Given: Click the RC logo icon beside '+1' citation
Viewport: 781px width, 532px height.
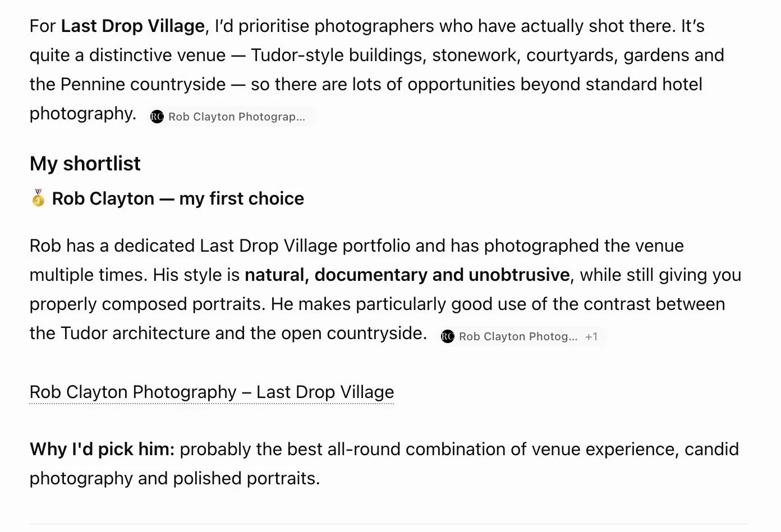Looking at the screenshot, I should coord(448,336).
